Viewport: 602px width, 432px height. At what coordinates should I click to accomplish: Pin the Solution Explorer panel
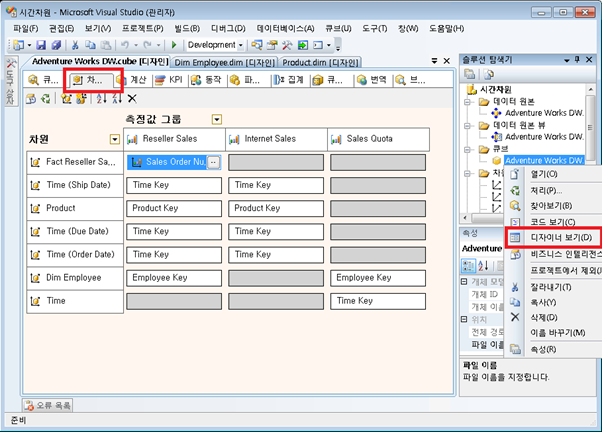point(577,60)
